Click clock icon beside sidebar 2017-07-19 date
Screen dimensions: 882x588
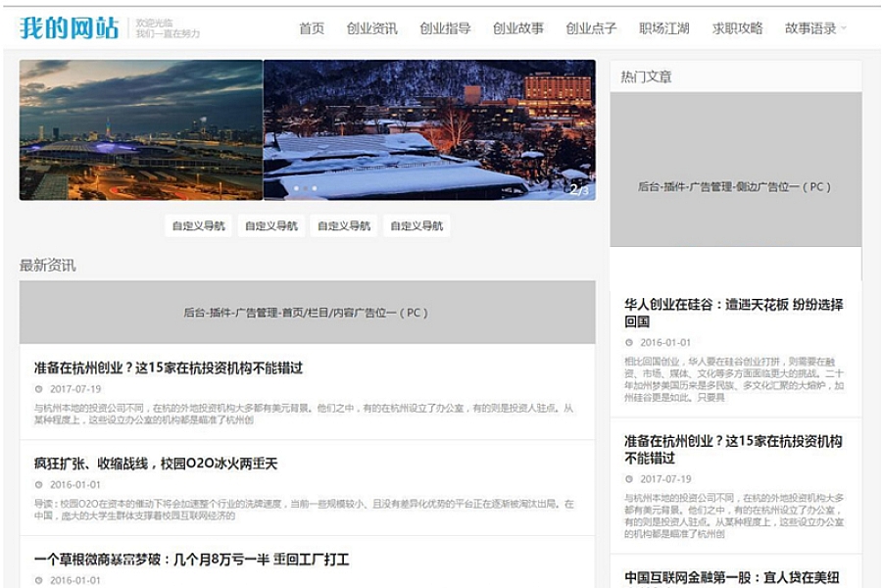629,479
